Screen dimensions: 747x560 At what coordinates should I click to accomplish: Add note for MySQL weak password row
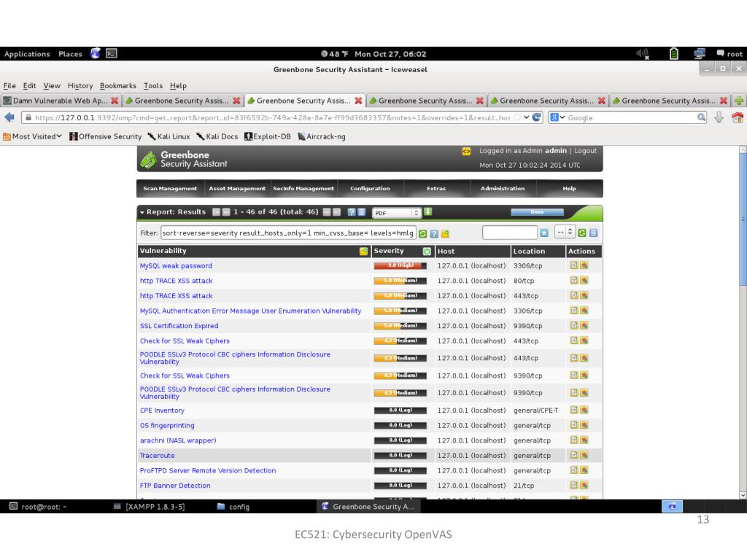click(x=574, y=265)
